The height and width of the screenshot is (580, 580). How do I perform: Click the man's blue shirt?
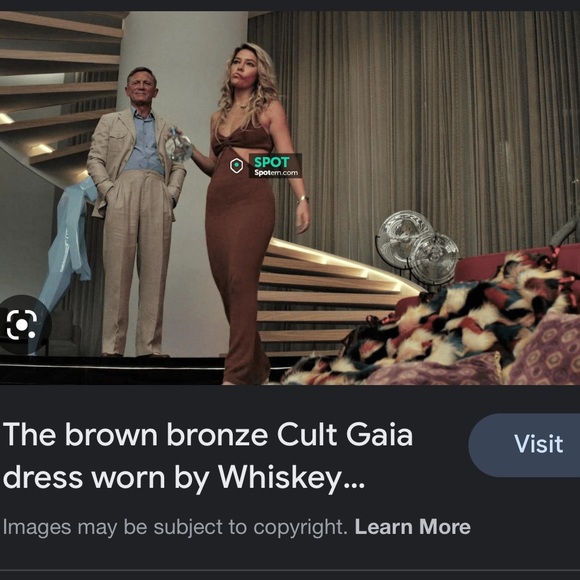click(x=144, y=142)
